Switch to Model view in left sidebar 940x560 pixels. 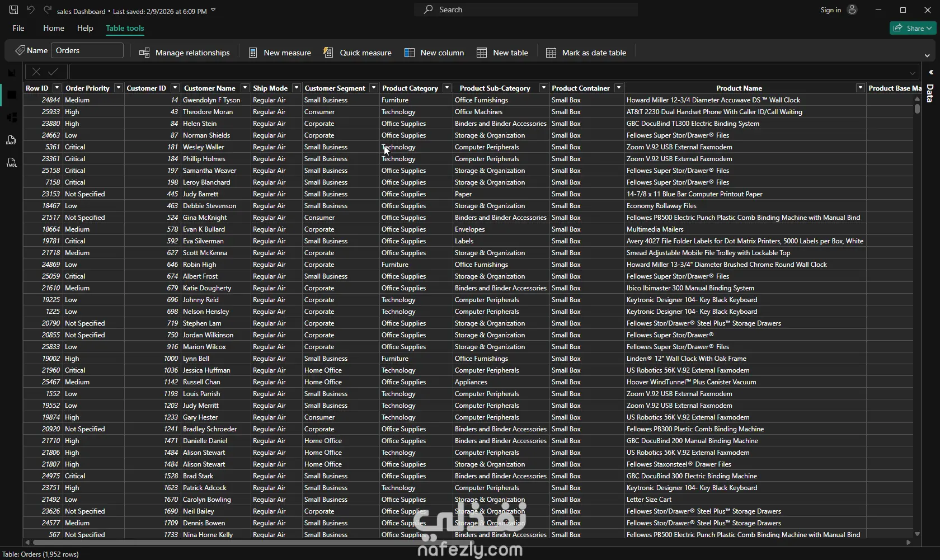[11, 117]
